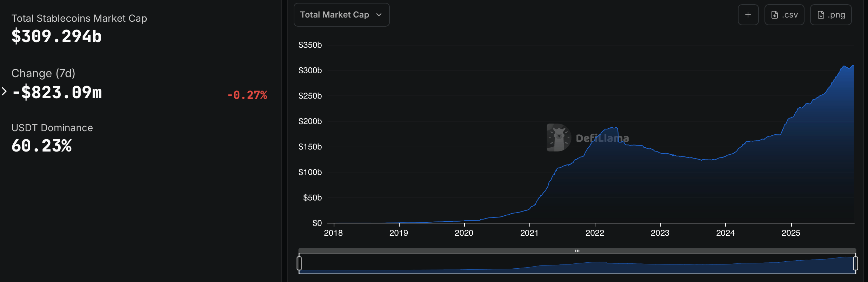Click the right handle of the range slider
868x282 pixels.
tap(855, 263)
